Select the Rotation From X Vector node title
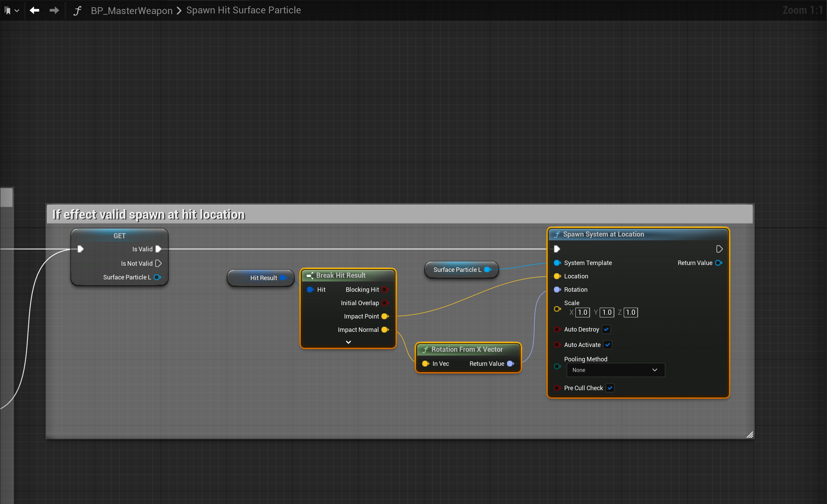 [x=467, y=349]
